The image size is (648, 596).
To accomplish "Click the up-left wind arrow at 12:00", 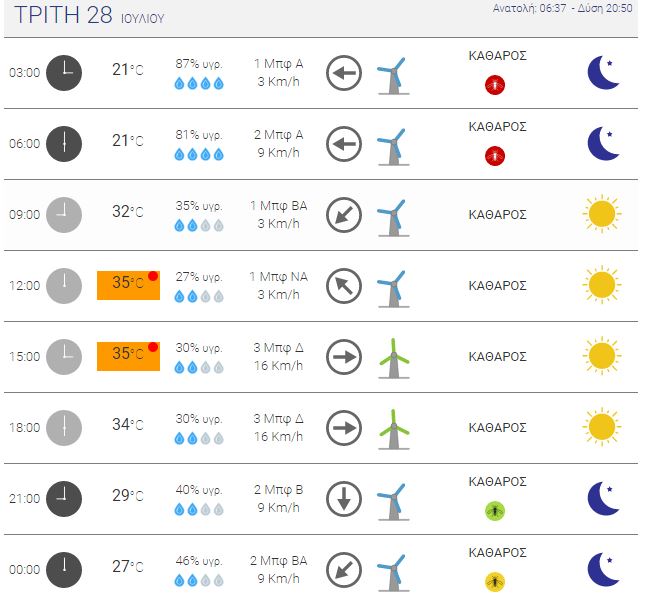I will 344,286.
